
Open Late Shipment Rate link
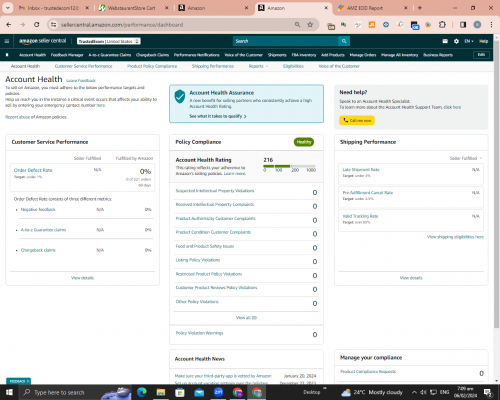coord(361,169)
